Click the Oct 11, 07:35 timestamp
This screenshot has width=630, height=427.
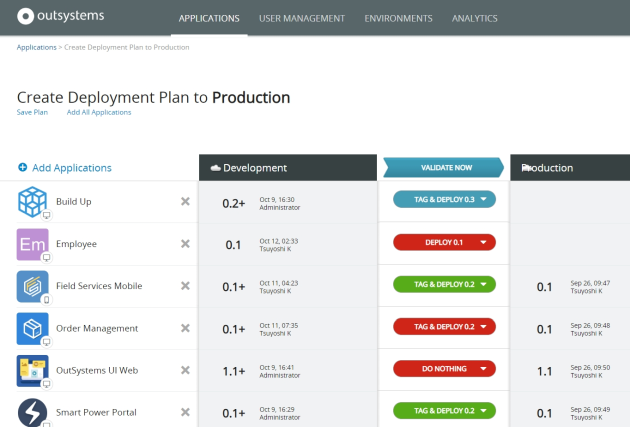coord(279,325)
